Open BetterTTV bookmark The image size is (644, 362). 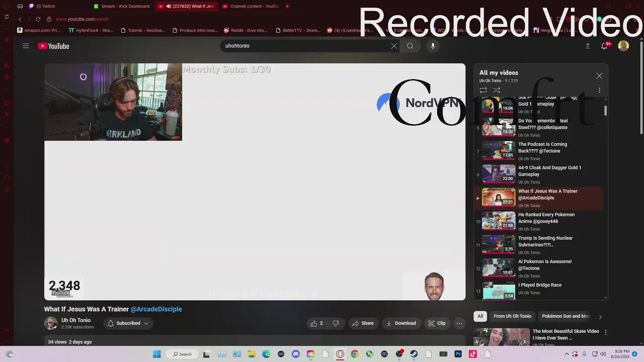[298, 30]
